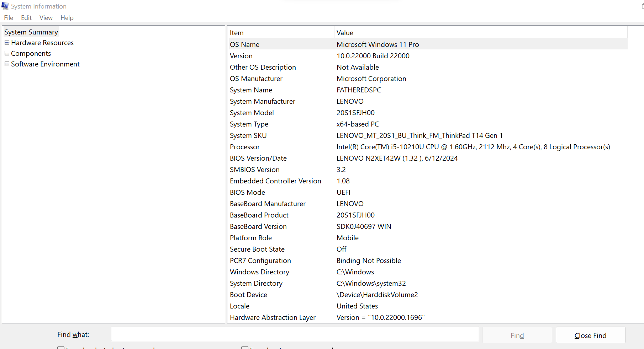This screenshot has width=644, height=349.
Task: Open the Edit menu
Action: pos(26,18)
